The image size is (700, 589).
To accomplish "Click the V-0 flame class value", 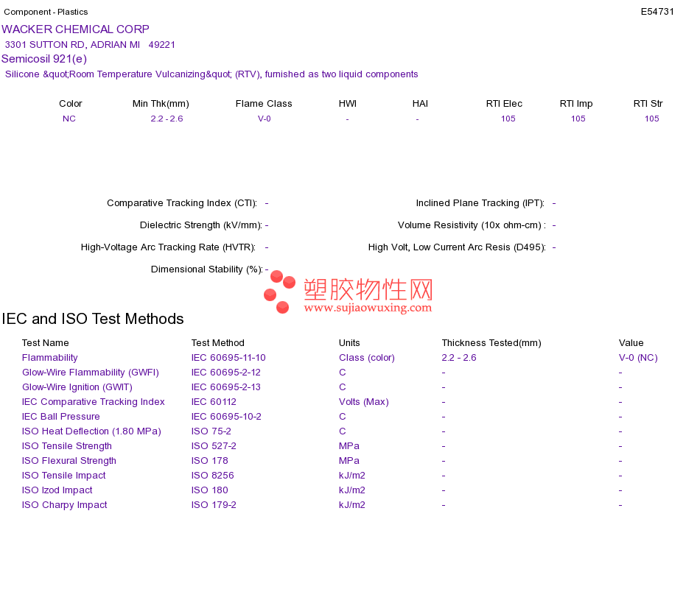I will click(x=265, y=119).
